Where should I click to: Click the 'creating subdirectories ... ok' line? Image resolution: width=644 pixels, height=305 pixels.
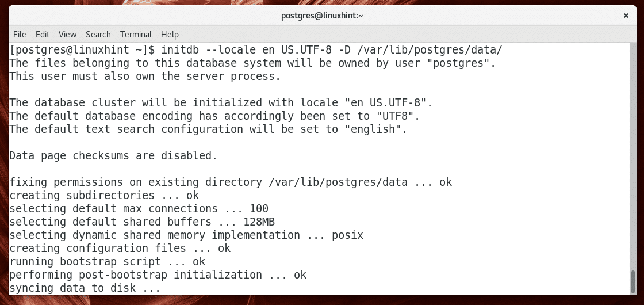point(103,196)
